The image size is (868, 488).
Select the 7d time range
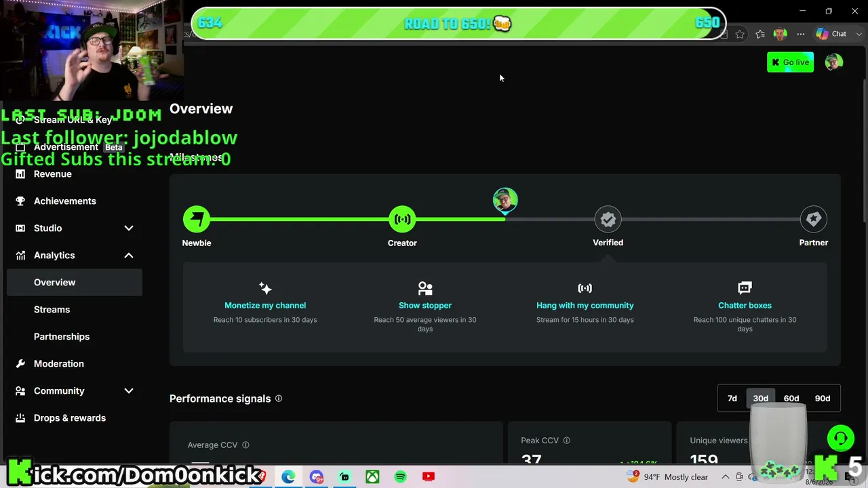[732, 399]
